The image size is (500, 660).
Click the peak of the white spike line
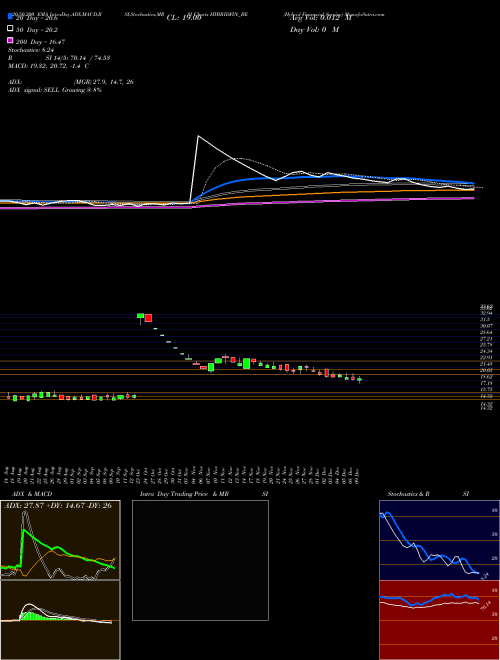click(198, 136)
